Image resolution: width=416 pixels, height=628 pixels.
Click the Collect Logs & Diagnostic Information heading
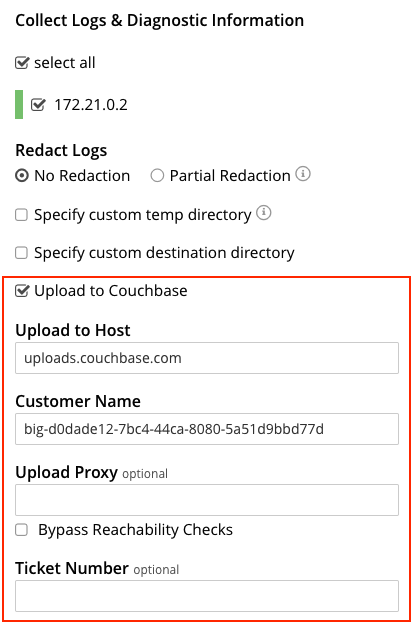(x=159, y=20)
